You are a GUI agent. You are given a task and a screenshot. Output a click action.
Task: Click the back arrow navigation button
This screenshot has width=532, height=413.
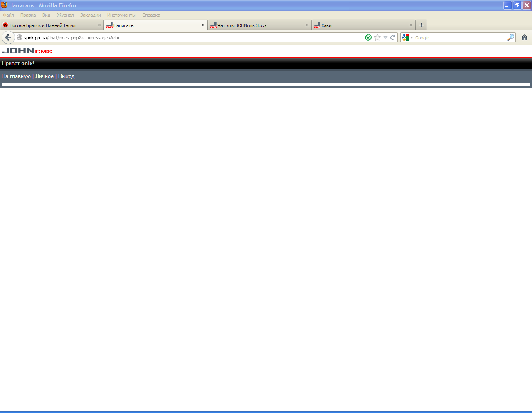point(8,37)
